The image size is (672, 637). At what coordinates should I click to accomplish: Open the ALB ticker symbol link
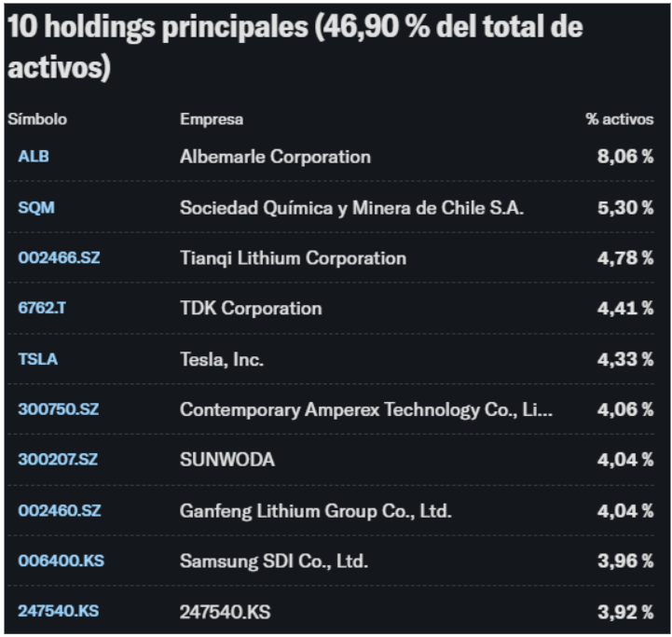[34, 157]
